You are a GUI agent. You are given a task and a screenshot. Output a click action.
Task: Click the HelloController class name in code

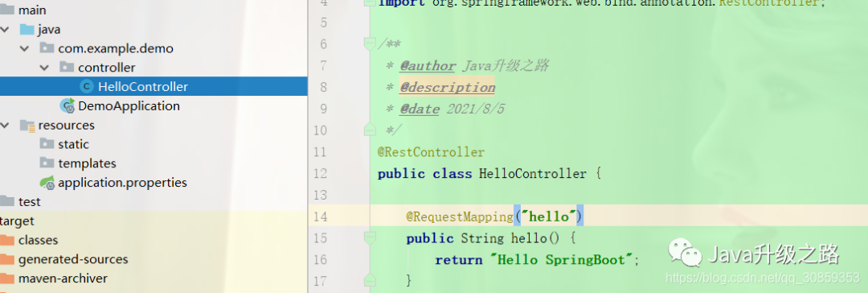coord(533,174)
